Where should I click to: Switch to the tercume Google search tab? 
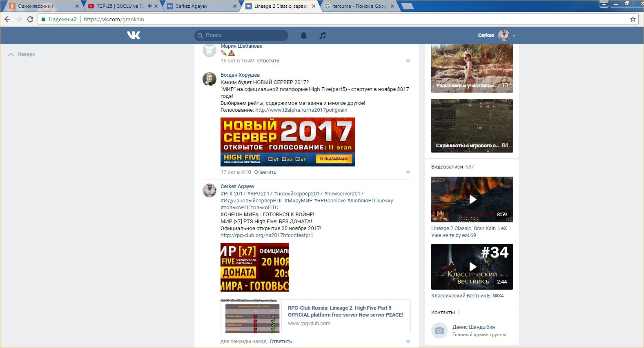click(359, 6)
